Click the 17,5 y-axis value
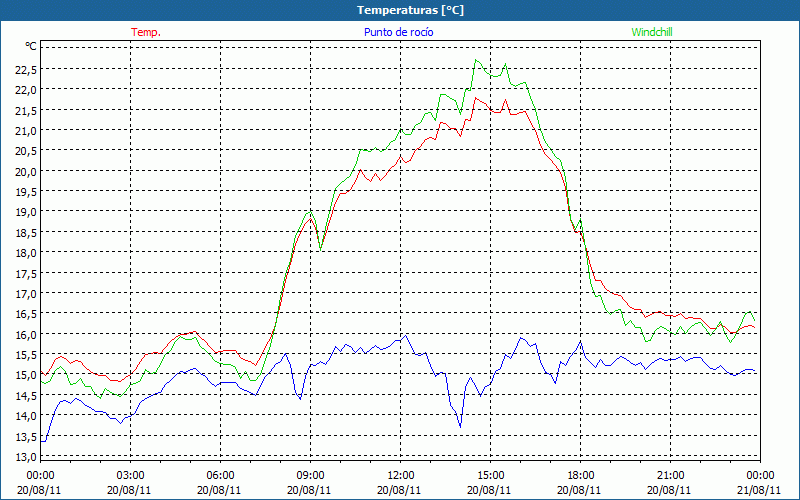Viewport: 800px width, 500px height. click(26, 273)
